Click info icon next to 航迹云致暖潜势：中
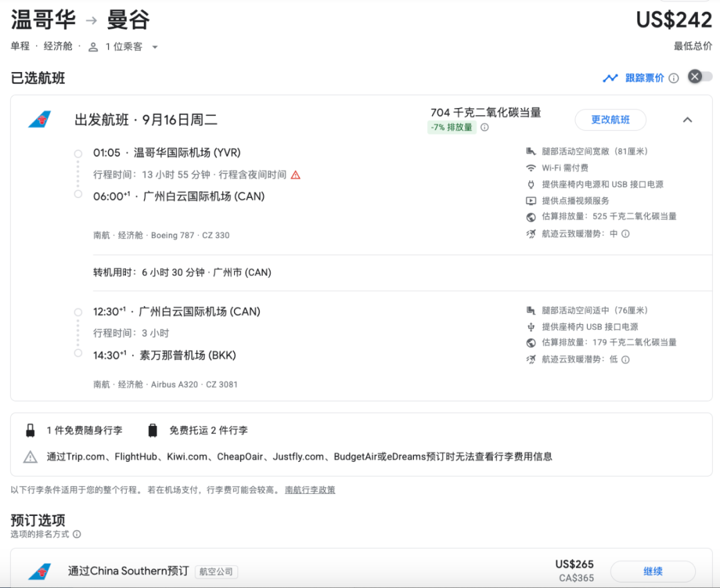 (x=625, y=233)
